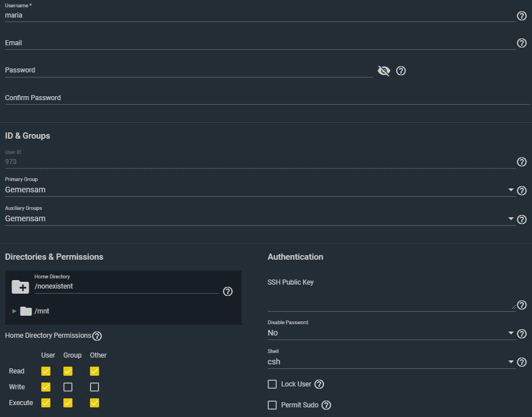Click help icon beside Permit Sudo
The width and height of the screenshot is (532, 417).
[326, 405]
